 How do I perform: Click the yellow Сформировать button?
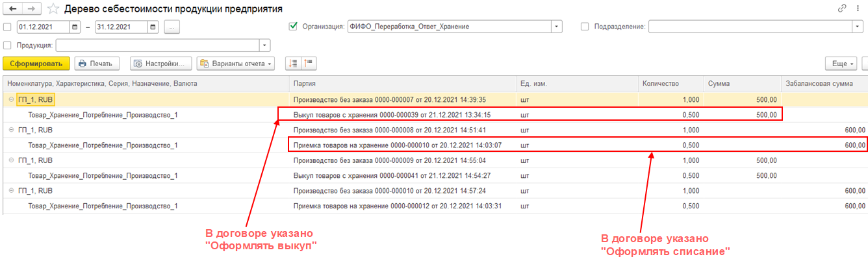(x=36, y=63)
